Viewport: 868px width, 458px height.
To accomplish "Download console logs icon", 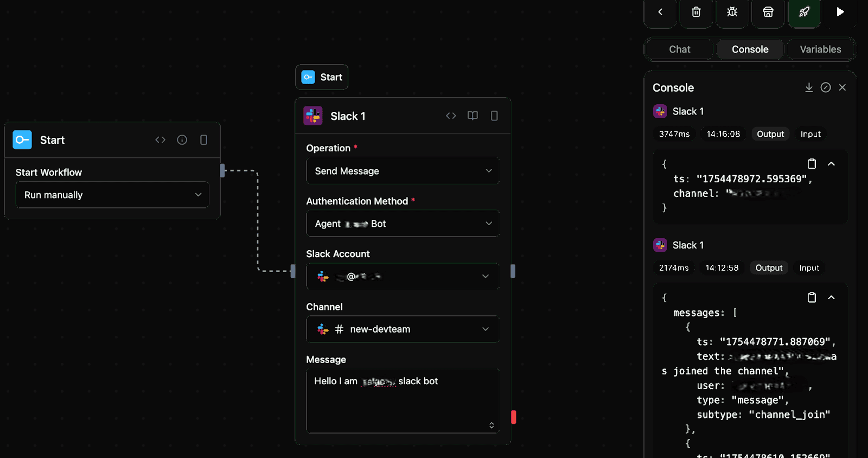I will (x=809, y=87).
